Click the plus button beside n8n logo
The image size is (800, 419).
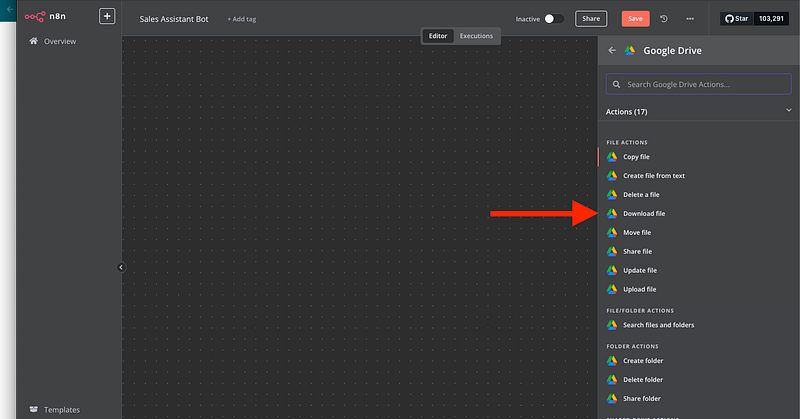point(107,17)
